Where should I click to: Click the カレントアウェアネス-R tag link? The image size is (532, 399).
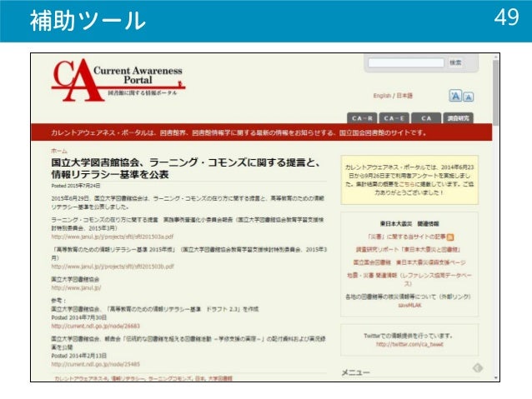point(81,378)
